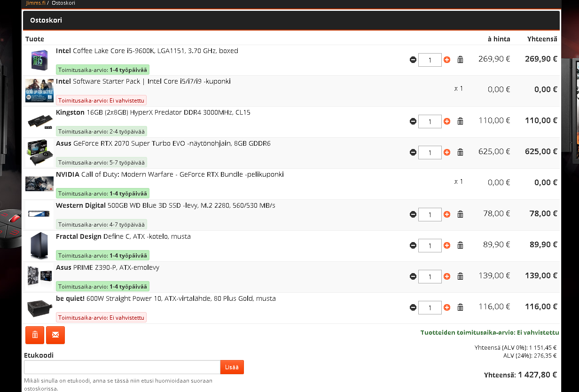This screenshot has width=579, height=392.
Task: Open be quiet! 600W Straight Power link
Action: pyautogui.click(x=166, y=298)
